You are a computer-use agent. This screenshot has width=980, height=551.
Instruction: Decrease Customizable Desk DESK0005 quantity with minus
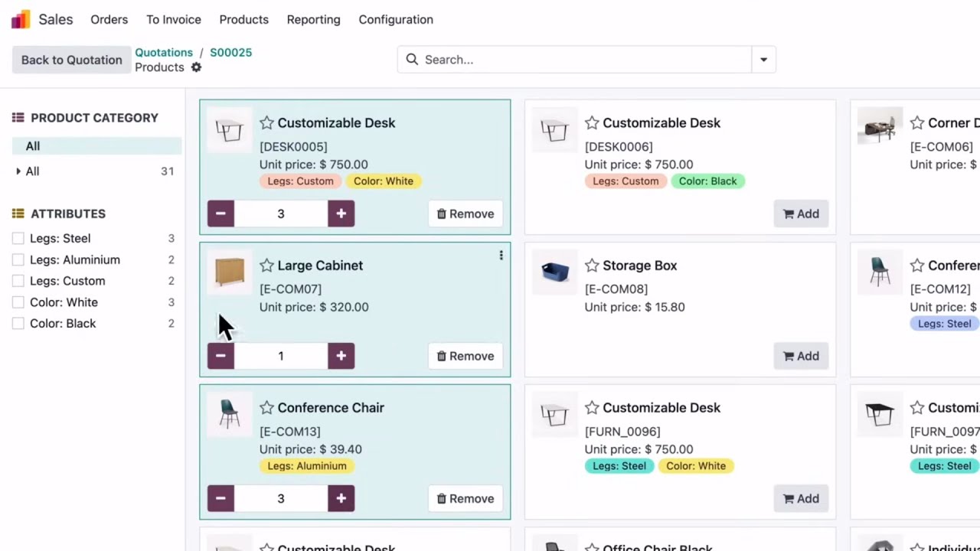click(220, 214)
